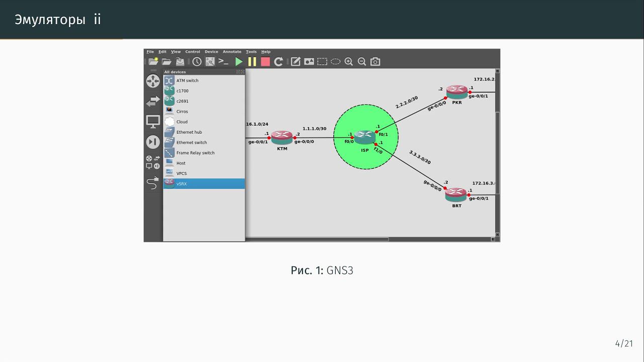The height and width of the screenshot is (362, 644).
Task: Select Frame Relay switch in device list
Action: point(204,153)
